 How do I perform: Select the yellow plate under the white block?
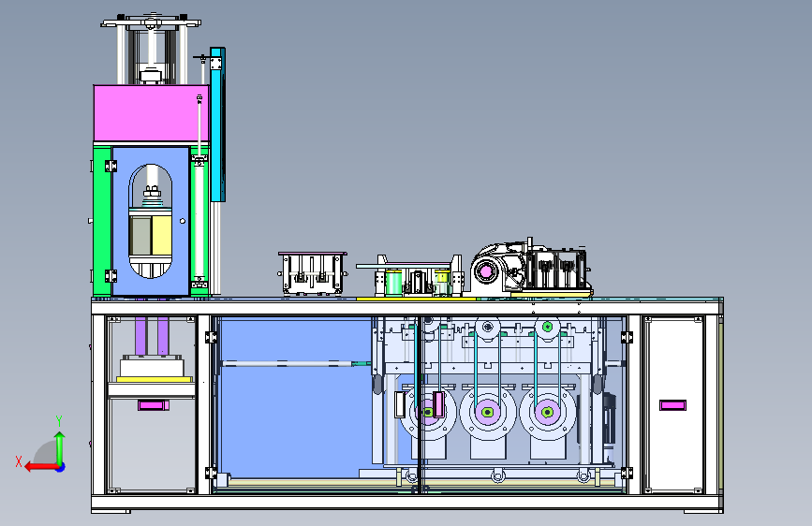155,379
